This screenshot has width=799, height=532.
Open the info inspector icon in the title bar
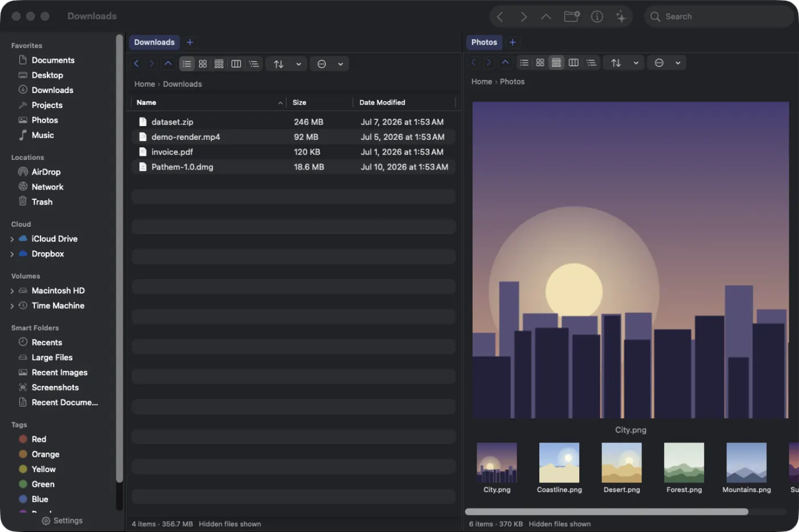(597, 17)
